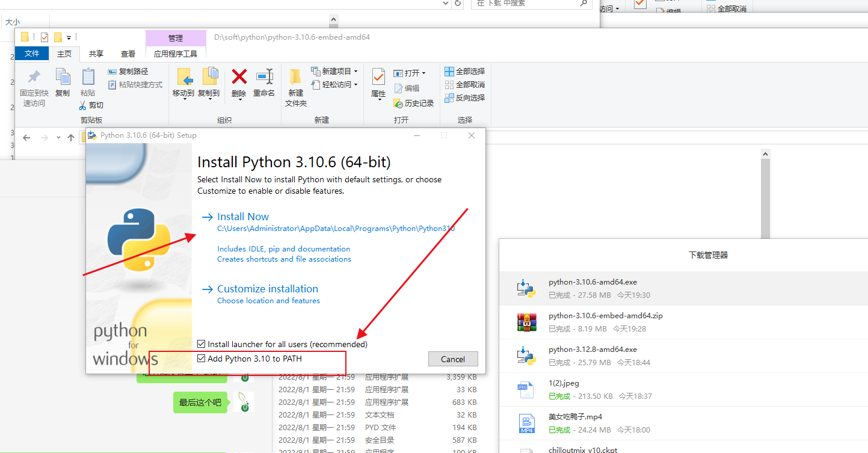This screenshot has width=868, height=453.
Task: Switch to Home (主页) ribbon tab
Action: [64, 54]
